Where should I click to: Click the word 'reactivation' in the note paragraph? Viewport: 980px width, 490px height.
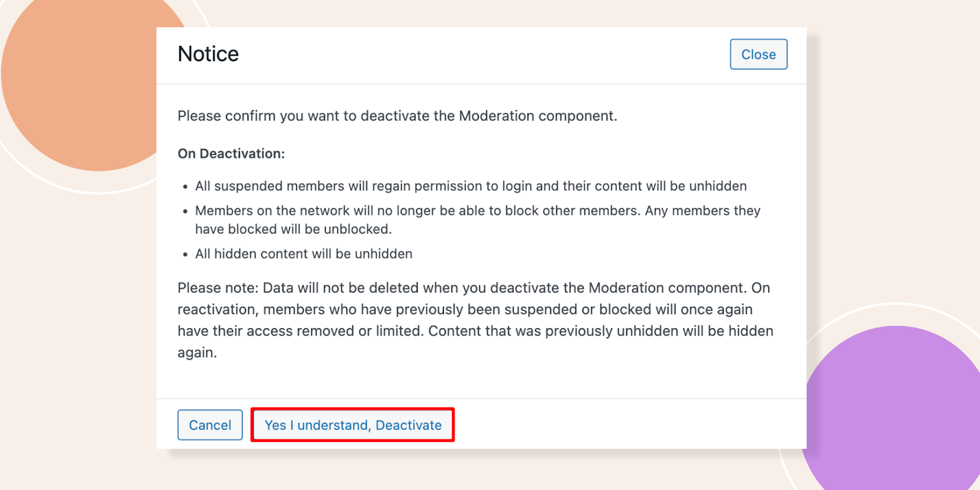point(218,310)
